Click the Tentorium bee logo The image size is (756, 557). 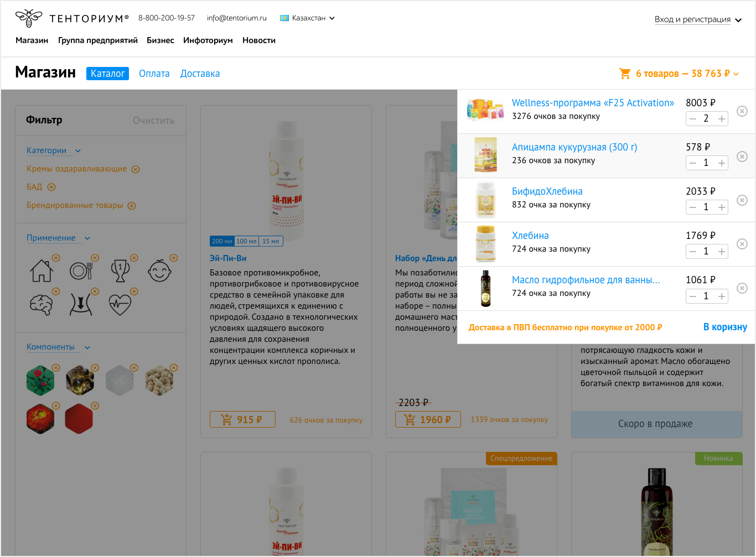click(x=29, y=18)
